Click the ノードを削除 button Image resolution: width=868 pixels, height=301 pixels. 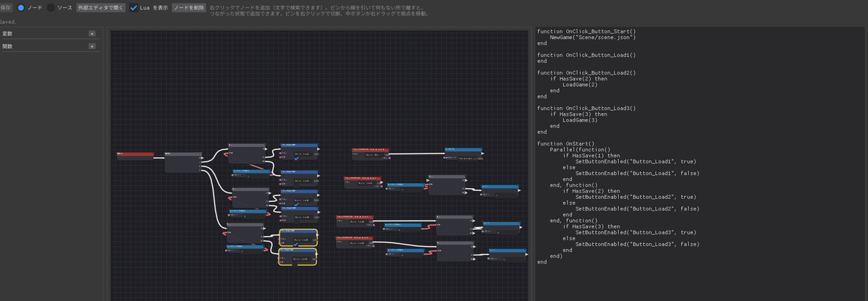tap(189, 8)
